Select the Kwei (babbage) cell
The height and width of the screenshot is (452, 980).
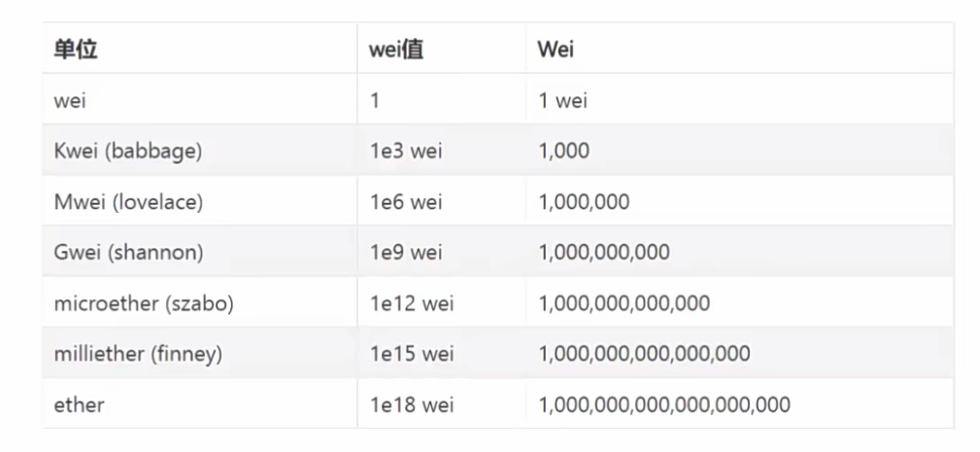tap(120, 151)
